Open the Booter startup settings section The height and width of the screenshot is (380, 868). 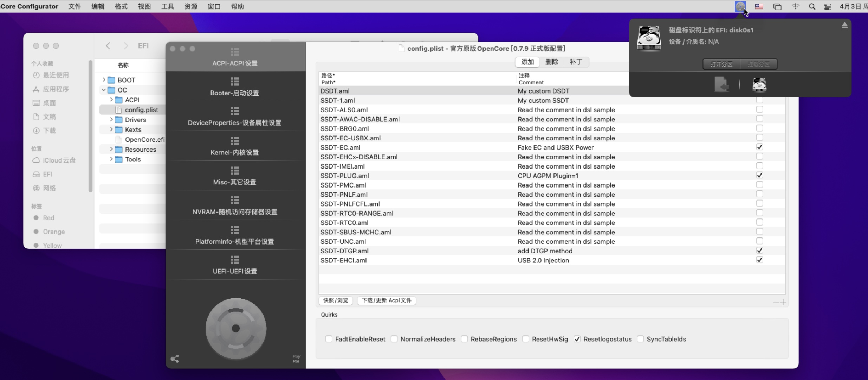(x=235, y=87)
